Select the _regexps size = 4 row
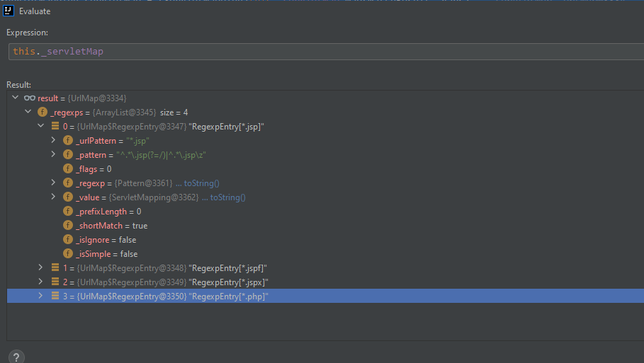 (325, 112)
